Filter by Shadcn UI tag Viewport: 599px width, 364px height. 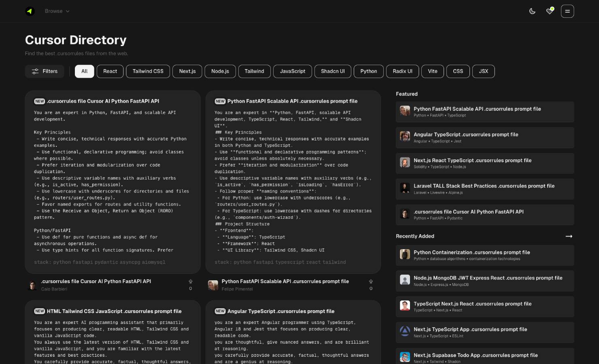(x=333, y=71)
